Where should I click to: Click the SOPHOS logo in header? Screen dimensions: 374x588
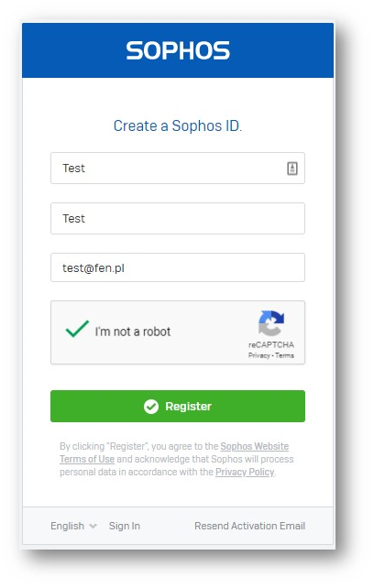(x=178, y=50)
